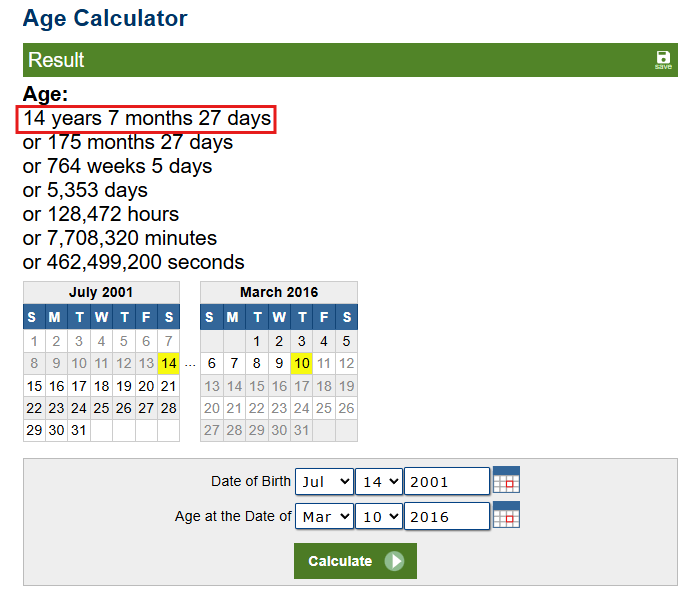Open the target month dropdown showing Mar

point(324,516)
